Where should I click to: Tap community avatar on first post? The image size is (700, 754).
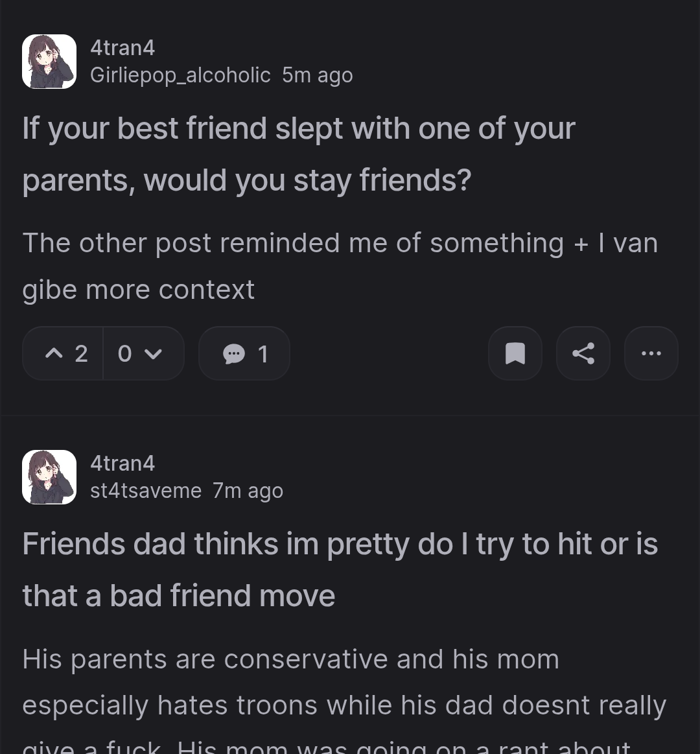(49, 62)
